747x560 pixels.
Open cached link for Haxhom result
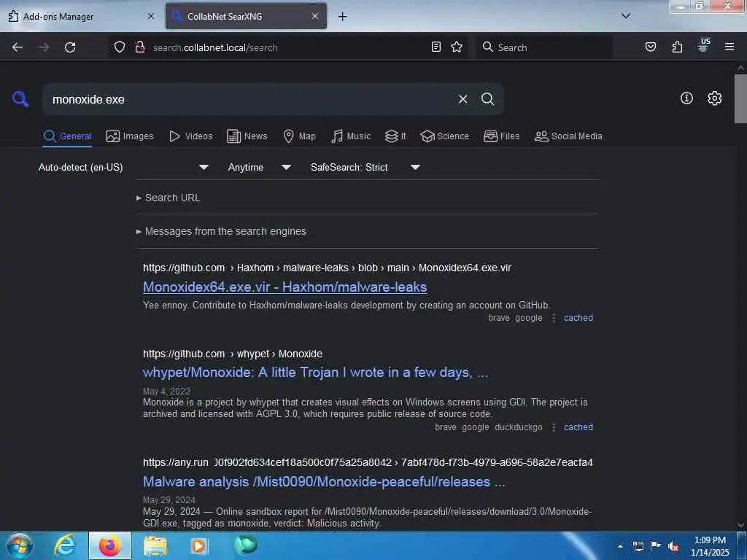[578, 318]
